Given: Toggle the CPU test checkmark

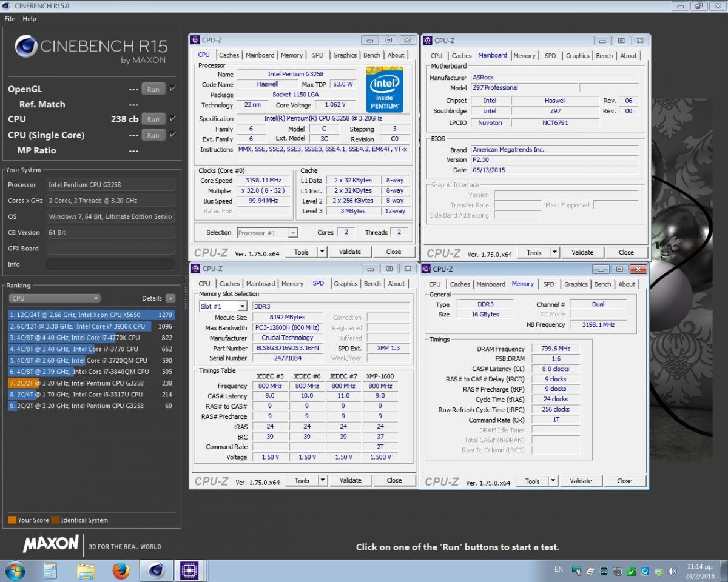Looking at the screenshot, I should [172, 119].
